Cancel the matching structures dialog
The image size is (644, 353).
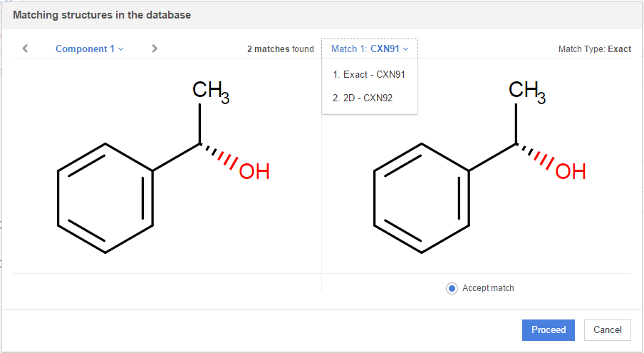(607, 329)
